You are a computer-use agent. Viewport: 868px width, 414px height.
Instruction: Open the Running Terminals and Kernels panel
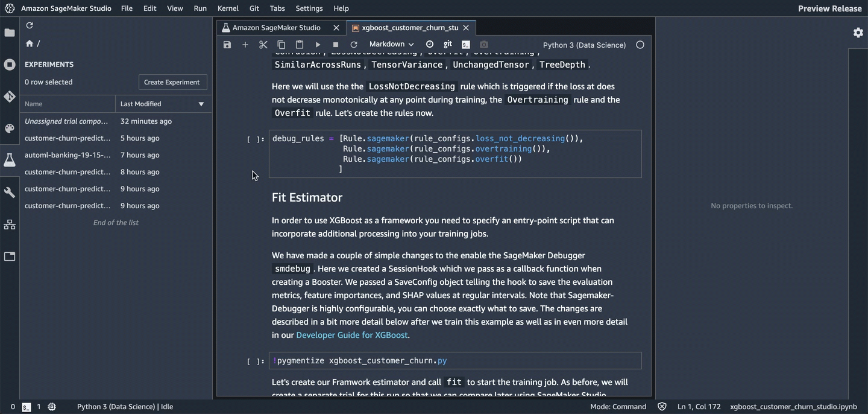10,65
